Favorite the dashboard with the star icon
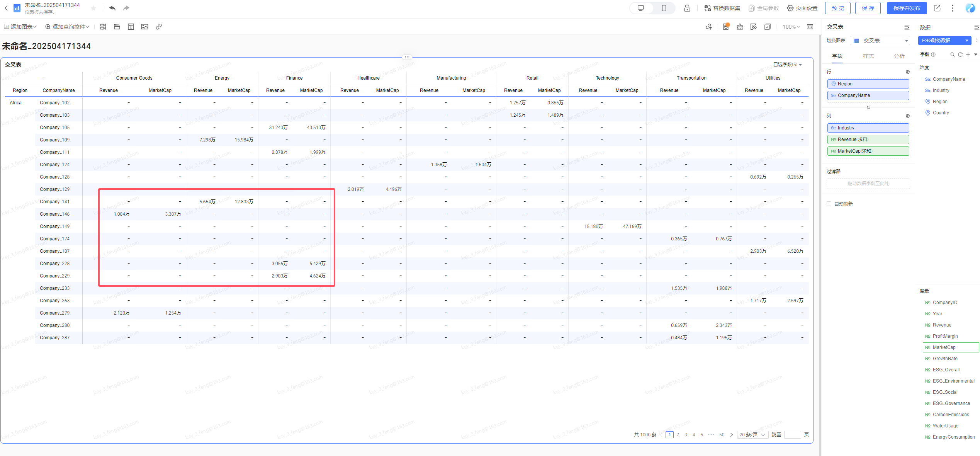The height and width of the screenshot is (456, 980). 93,8
